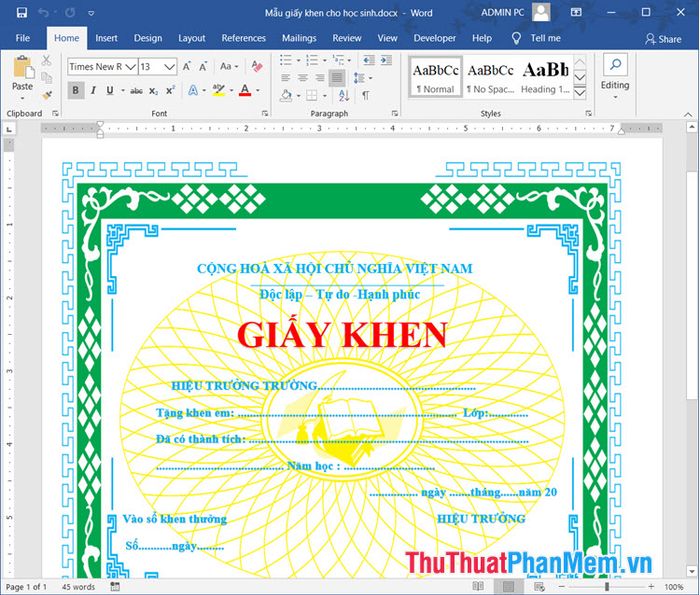Open the font size dropdown
Screen dimensions: 700x595
[x=169, y=67]
